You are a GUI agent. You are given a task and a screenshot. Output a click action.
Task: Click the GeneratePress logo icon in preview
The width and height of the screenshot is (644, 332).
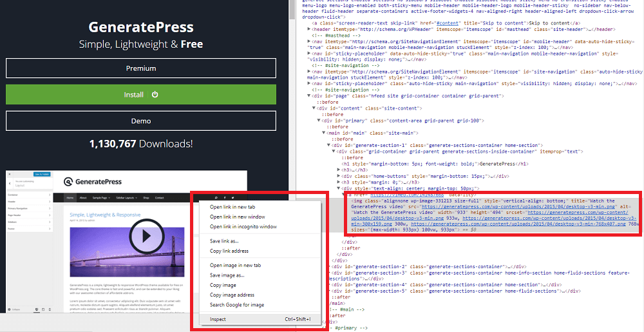point(68,182)
